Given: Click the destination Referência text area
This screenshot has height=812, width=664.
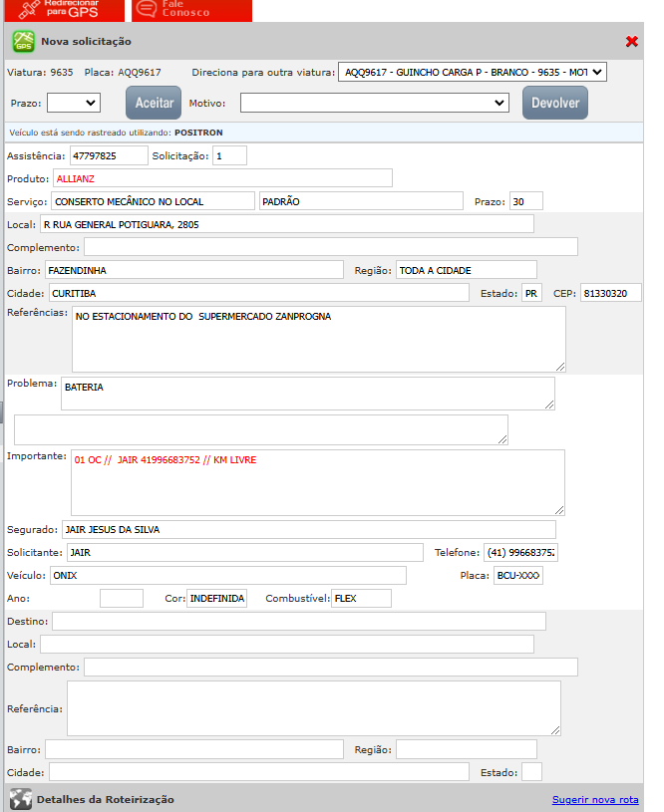Looking at the screenshot, I should (x=314, y=708).
